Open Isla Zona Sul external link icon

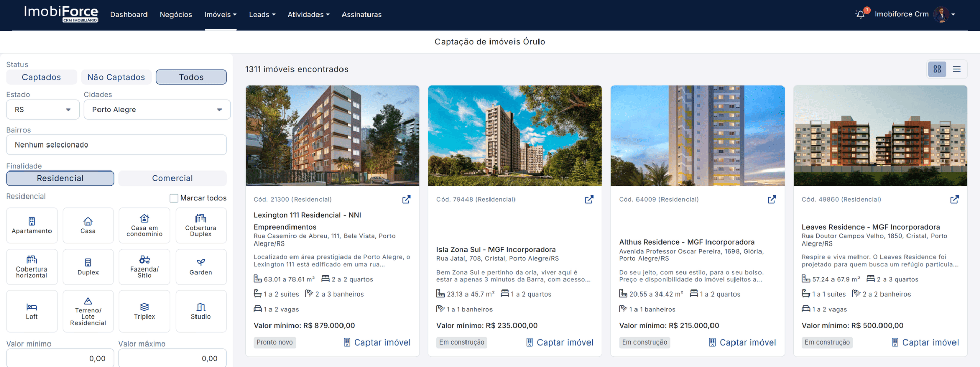pyautogui.click(x=589, y=200)
